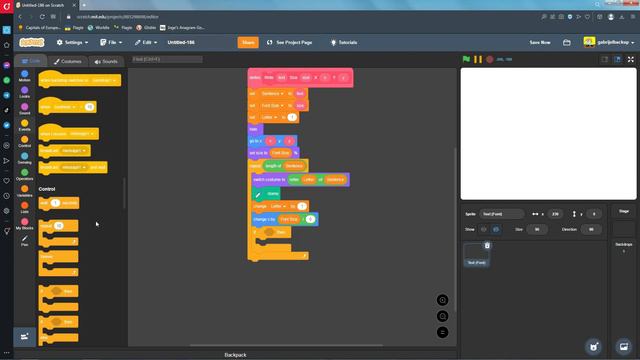
Task: Edit the sprite Direction field
Action: pos(591,229)
